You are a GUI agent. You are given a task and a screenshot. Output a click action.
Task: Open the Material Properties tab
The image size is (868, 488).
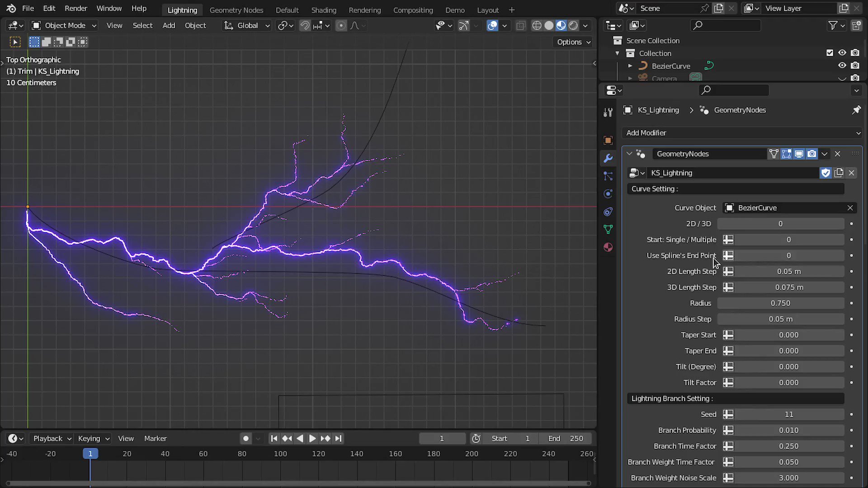pyautogui.click(x=608, y=247)
